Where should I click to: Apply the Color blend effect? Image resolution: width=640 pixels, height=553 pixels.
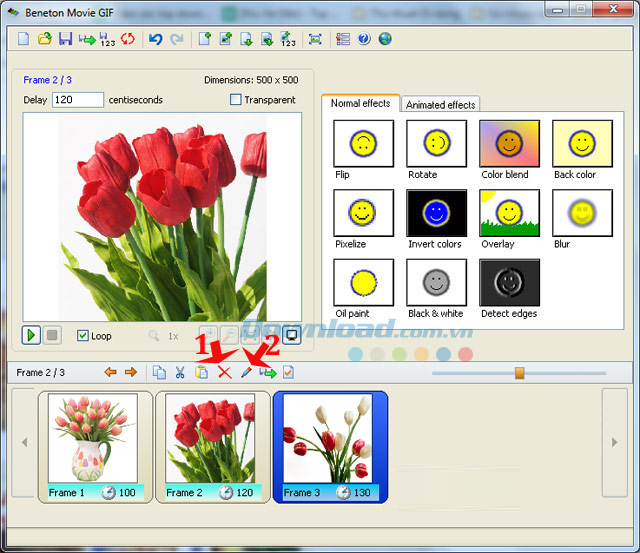[509, 144]
